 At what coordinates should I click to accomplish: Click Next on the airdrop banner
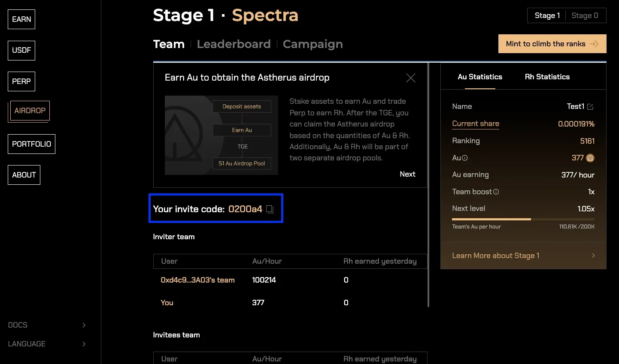(x=407, y=174)
